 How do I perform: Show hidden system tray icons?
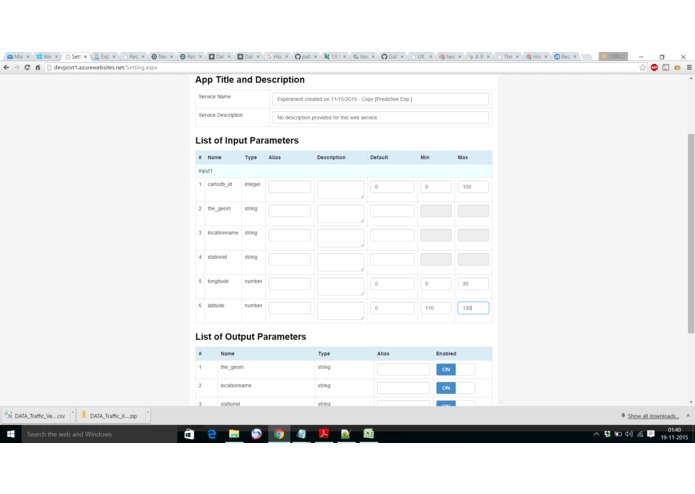(596, 434)
